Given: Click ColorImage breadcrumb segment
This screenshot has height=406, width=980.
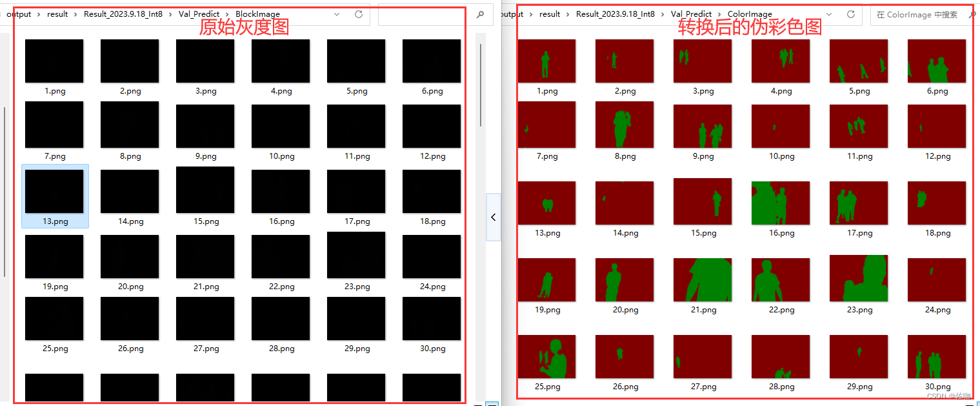Looking at the screenshot, I should tap(750, 14).
